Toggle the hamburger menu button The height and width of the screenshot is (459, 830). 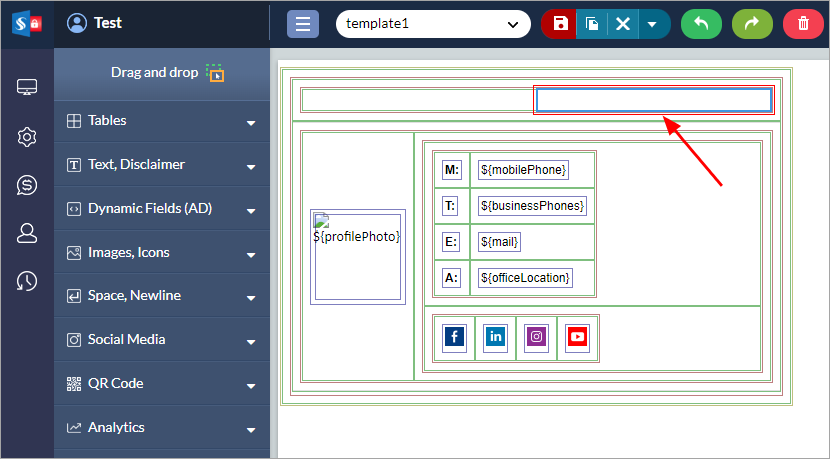tap(303, 24)
